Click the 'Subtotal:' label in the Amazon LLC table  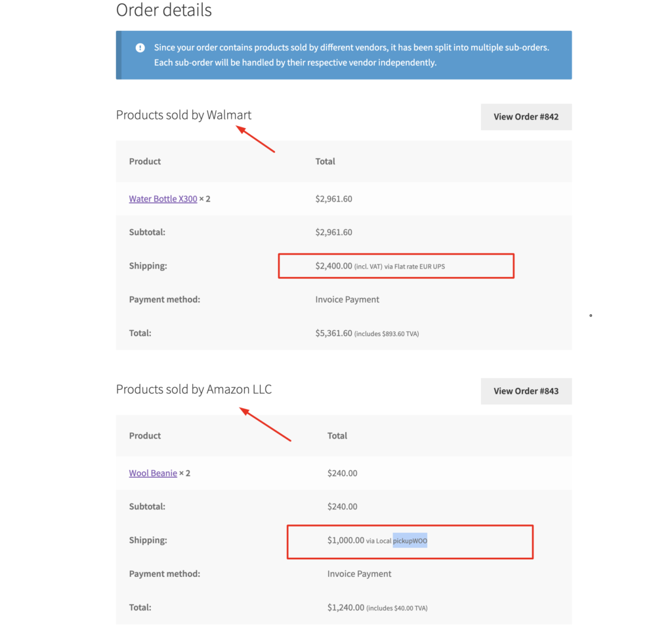point(147,507)
